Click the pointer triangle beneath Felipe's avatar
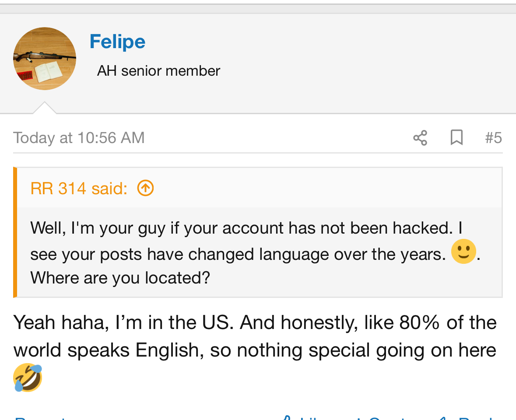 45,108
